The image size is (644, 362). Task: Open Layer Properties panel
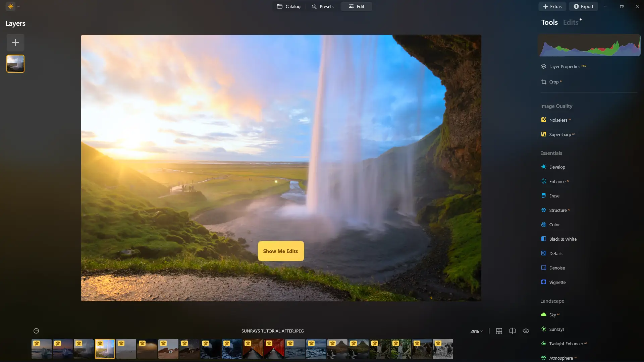click(565, 66)
